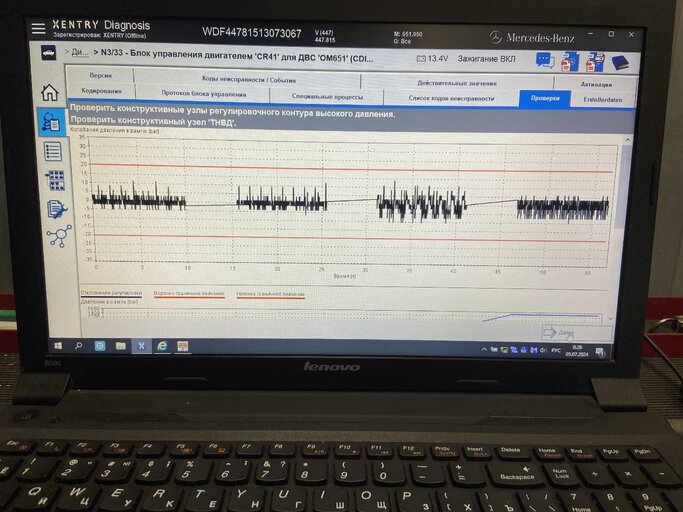Switch the РУС input language indicator

point(556,350)
